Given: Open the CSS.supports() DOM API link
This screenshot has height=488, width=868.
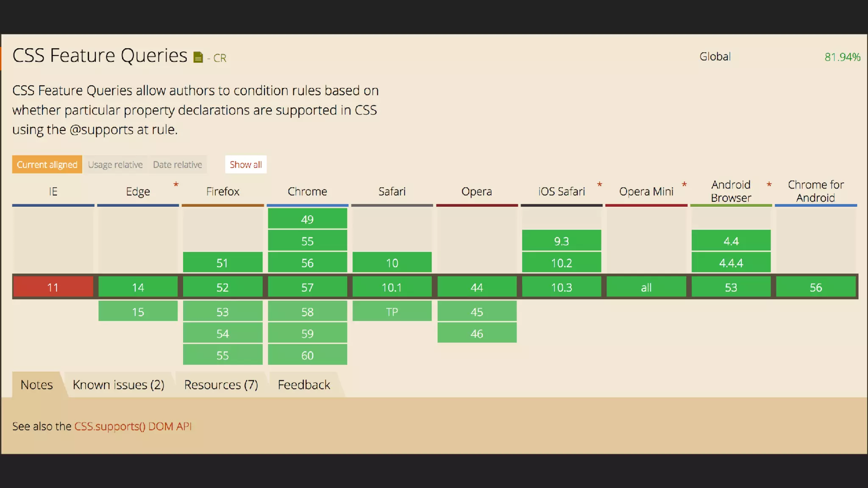Looking at the screenshot, I should pos(133,427).
